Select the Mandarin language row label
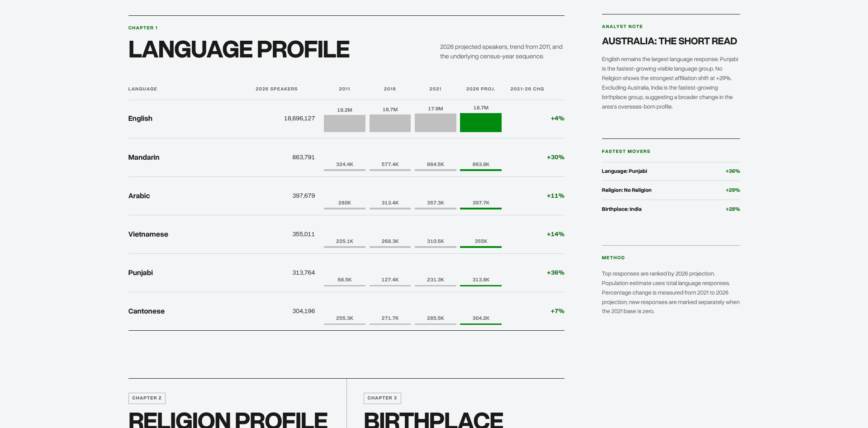868x428 pixels. click(144, 157)
